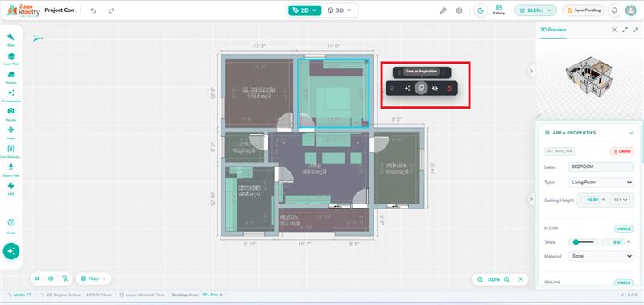
Task: Collapse the Area Properties panel side arrow
Action: 531,199
